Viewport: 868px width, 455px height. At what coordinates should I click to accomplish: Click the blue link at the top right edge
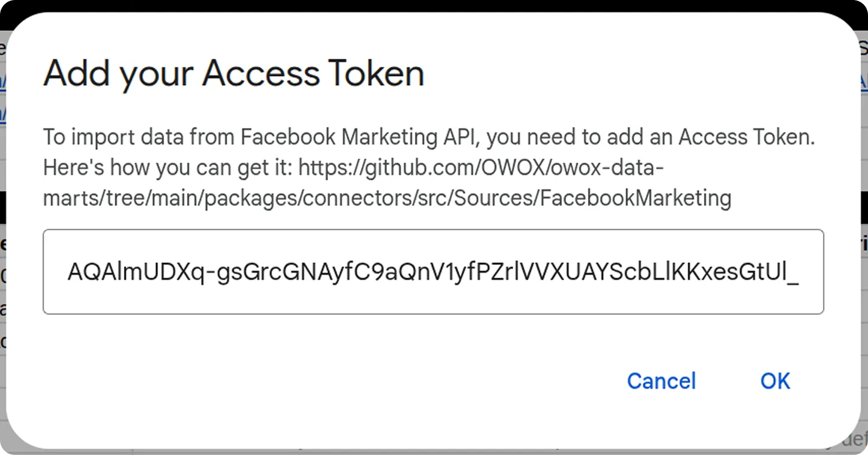[x=865, y=82]
